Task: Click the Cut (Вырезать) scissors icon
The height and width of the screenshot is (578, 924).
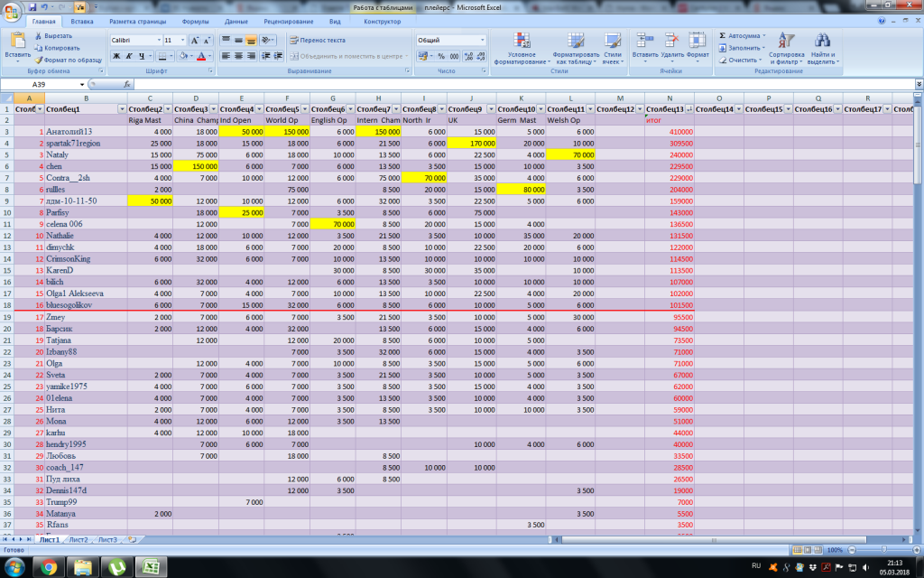Action: (38, 35)
